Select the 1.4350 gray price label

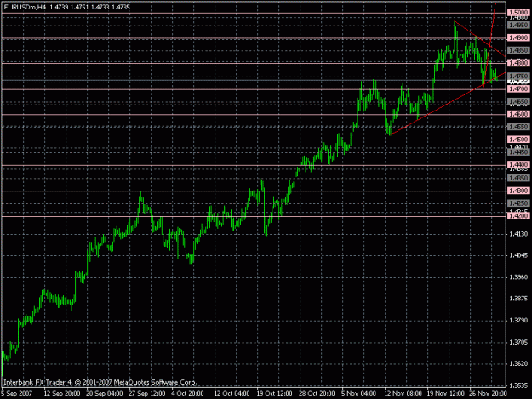(x=518, y=178)
